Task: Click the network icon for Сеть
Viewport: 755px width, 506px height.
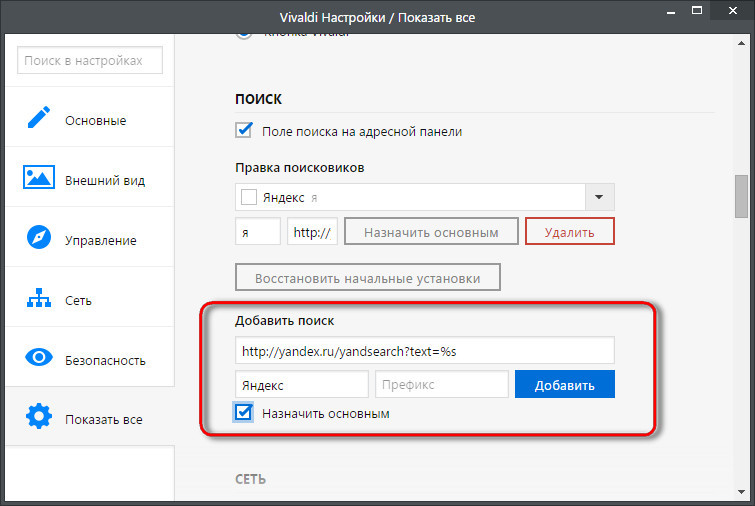Action: point(39,298)
